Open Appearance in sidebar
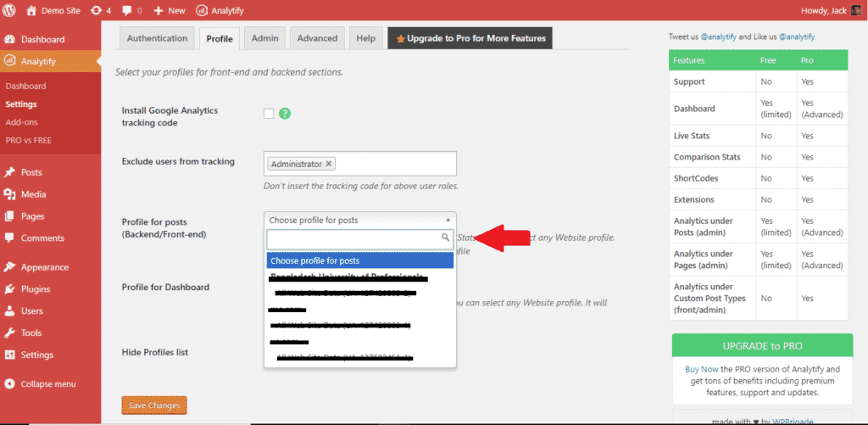Screen dimensions: 868x425 [45, 267]
